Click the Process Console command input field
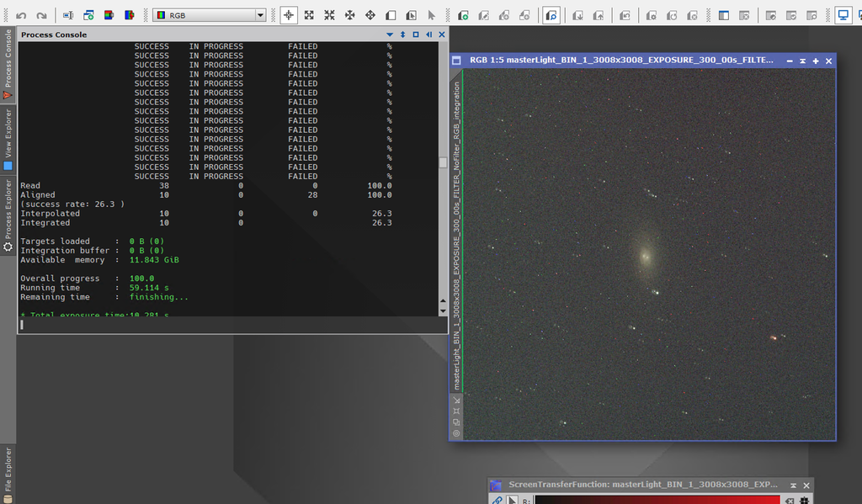This screenshot has width=862, height=504. [232, 324]
